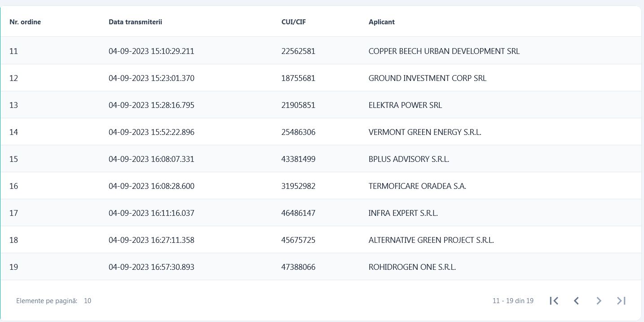
Task: Open the items per page dropdown
Action: (87, 301)
